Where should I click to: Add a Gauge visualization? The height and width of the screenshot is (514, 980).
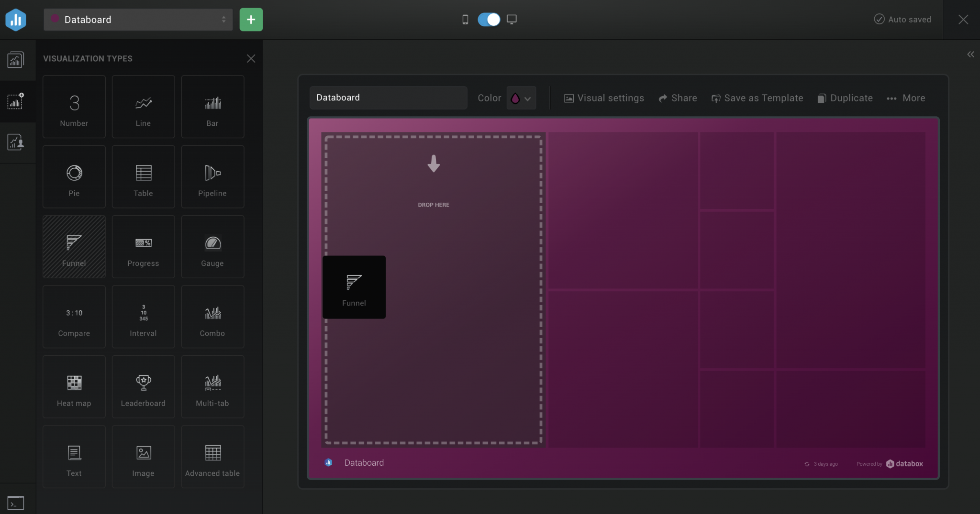[x=212, y=247]
